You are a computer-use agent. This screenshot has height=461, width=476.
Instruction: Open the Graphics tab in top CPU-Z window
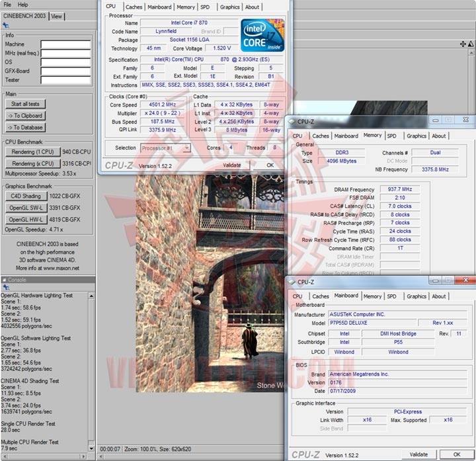230,7
